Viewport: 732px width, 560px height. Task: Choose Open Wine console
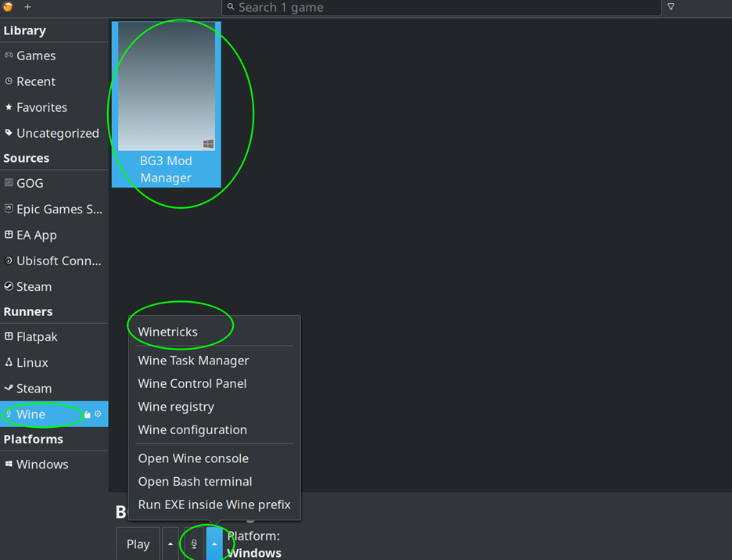pyautogui.click(x=214, y=458)
